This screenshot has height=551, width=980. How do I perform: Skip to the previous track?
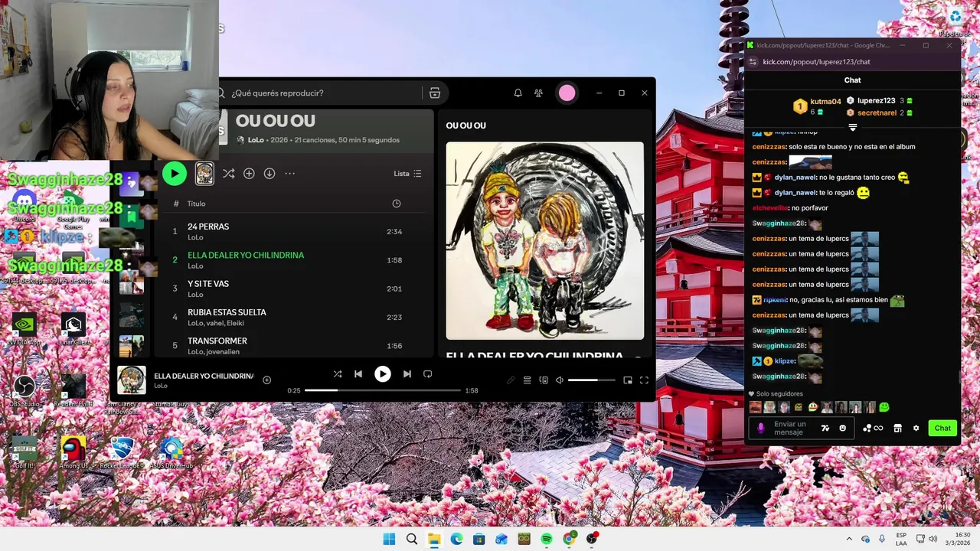click(358, 374)
